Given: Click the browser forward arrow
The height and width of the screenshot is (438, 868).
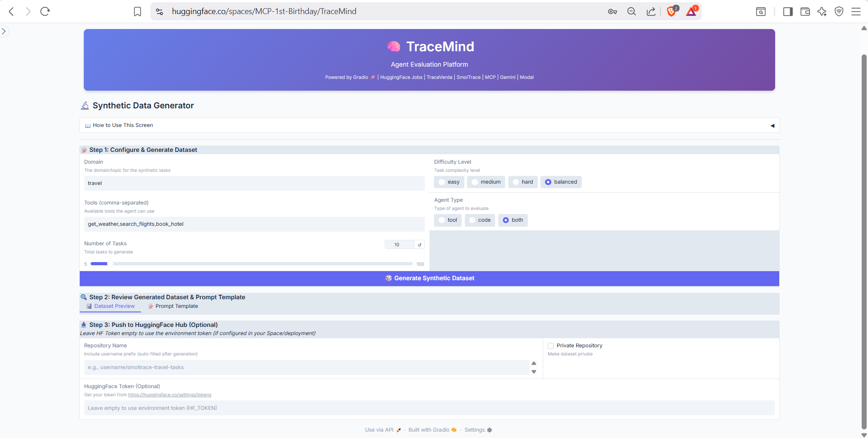Looking at the screenshot, I should (x=28, y=11).
